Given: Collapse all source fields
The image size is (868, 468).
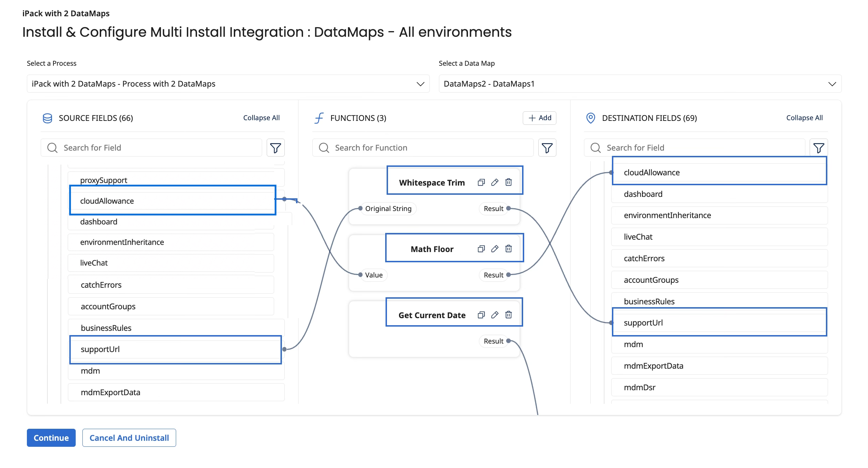Looking at the screenshot, I should (x=261, y=118).
